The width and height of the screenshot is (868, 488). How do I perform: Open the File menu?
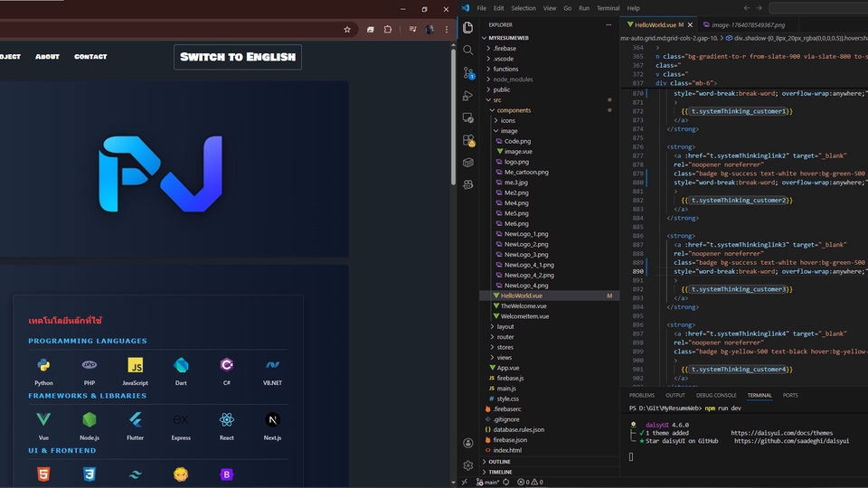(482, 8)
